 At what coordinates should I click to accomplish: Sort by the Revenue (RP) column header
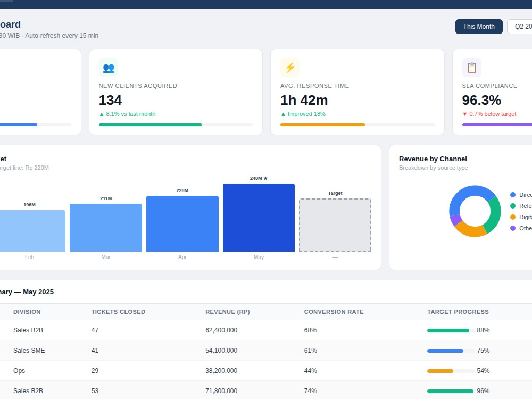point(227,312)
